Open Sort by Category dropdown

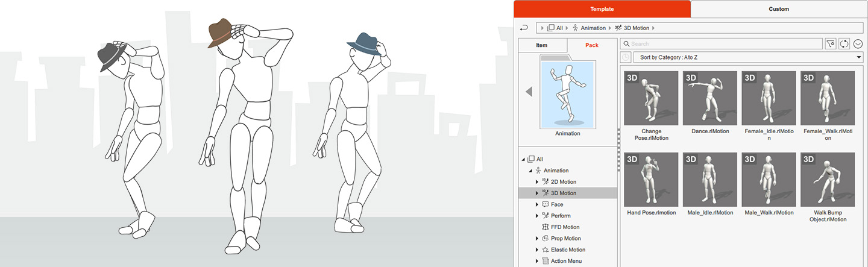click(747, 57)
